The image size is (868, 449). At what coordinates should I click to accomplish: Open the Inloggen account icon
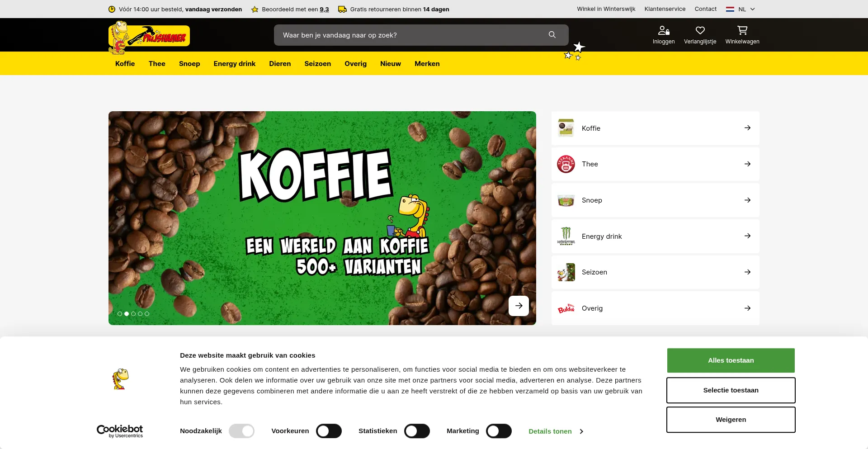click(664, 30)
